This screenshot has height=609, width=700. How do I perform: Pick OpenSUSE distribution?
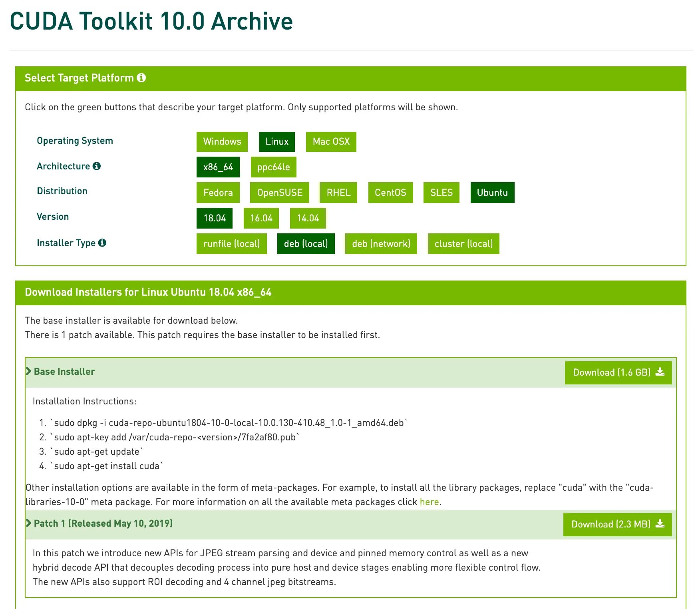tap(280, 193)
